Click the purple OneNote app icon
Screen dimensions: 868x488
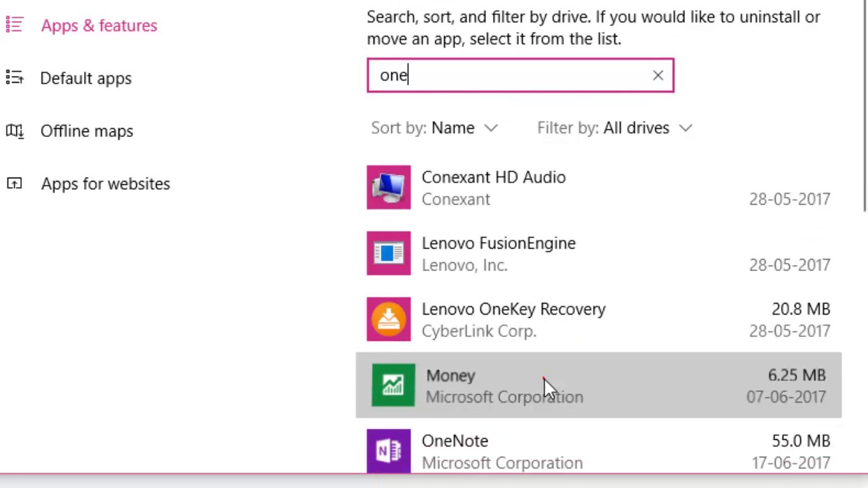click(389, 451)
